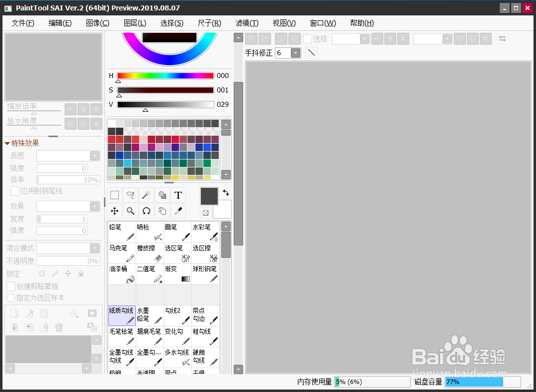Choose the 油漆桶 bucket tool
536x392 pixels.
click(x=122, y=274)
